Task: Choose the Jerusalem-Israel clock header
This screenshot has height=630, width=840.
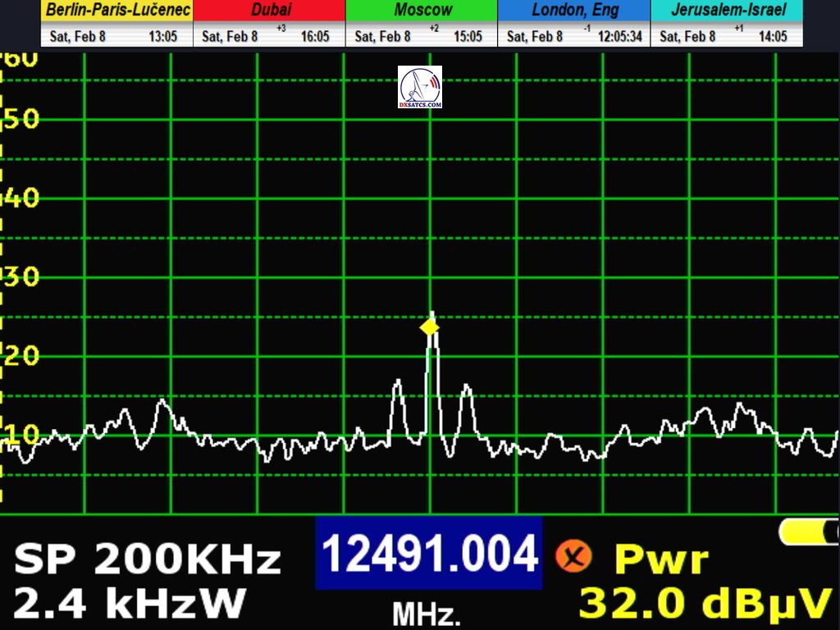Action: (727, 11)
